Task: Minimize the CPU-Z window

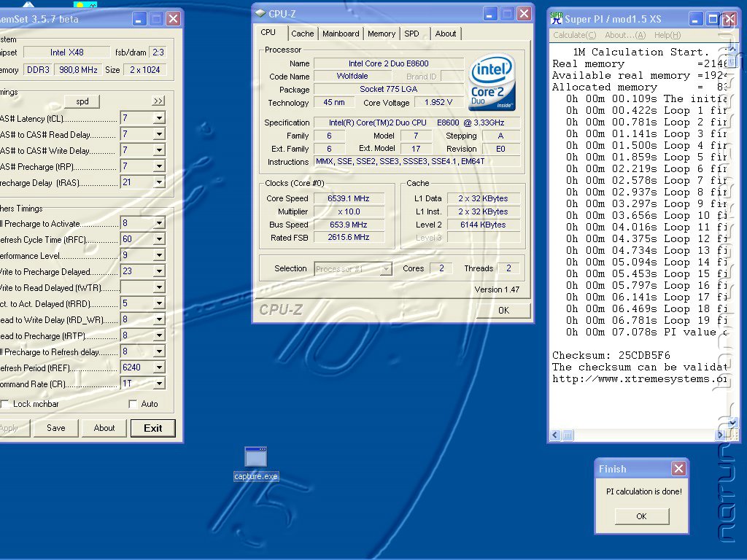Action: [490, 13]
